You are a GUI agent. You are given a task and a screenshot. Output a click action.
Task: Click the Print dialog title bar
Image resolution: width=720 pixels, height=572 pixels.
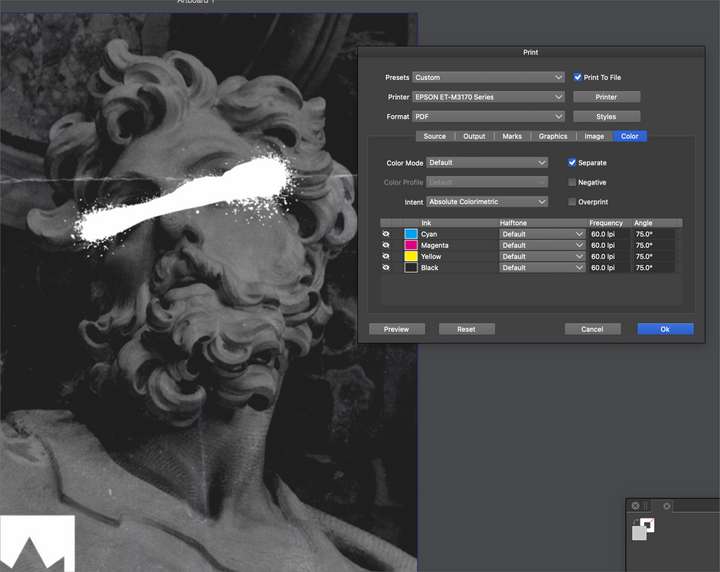(531, 52)
